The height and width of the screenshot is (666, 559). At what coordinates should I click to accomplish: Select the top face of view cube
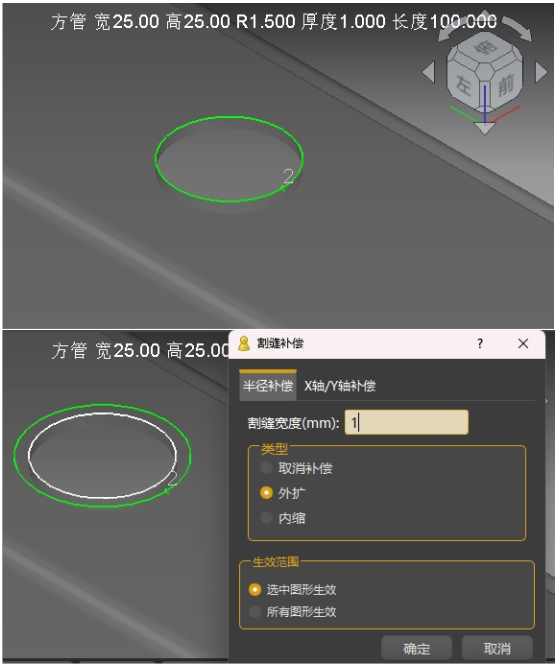(x=486, y=48)
